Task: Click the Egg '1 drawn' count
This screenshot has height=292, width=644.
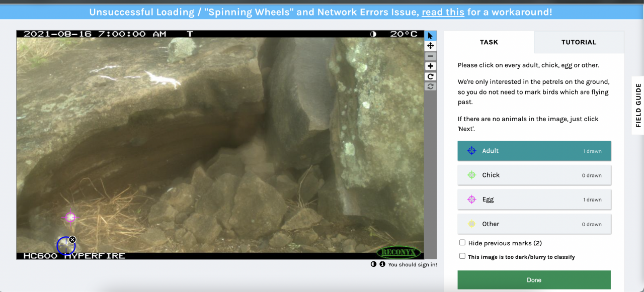Action: (593, 200)
